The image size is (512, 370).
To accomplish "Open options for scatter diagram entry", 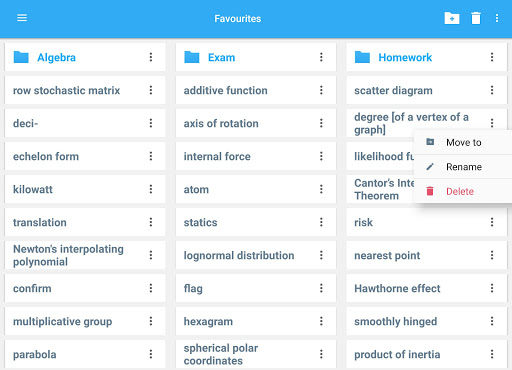I will [492, 90].
